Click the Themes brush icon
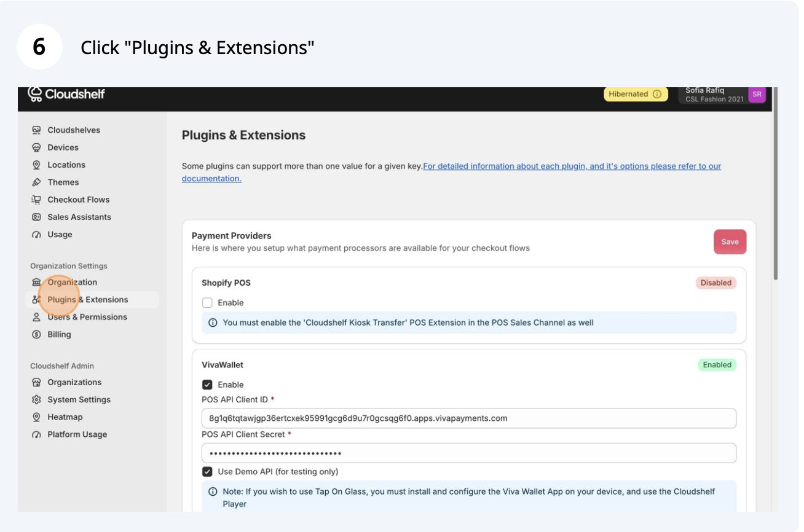Viewport: 804px width, 532px height. [36, 182]
